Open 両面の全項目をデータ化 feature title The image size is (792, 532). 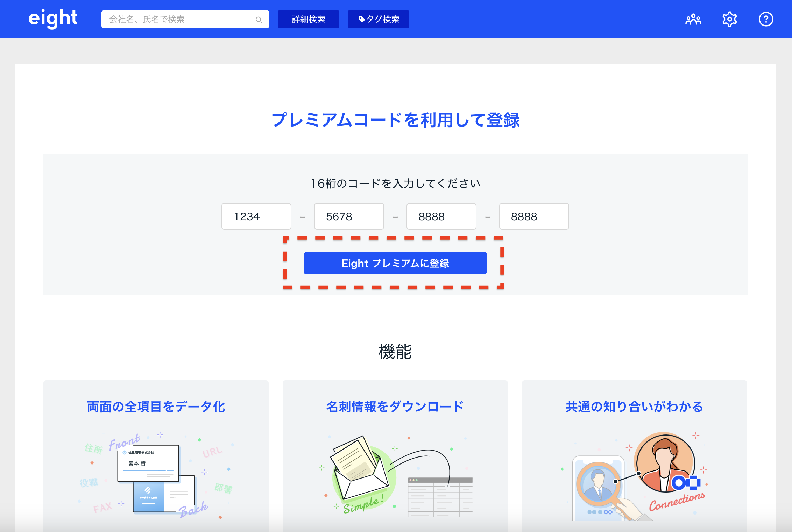[156, 407]
